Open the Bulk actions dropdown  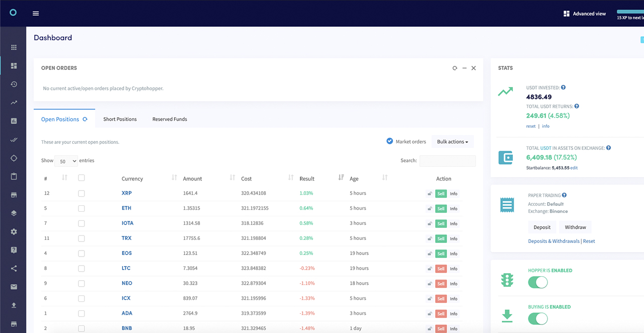(452, 141)
